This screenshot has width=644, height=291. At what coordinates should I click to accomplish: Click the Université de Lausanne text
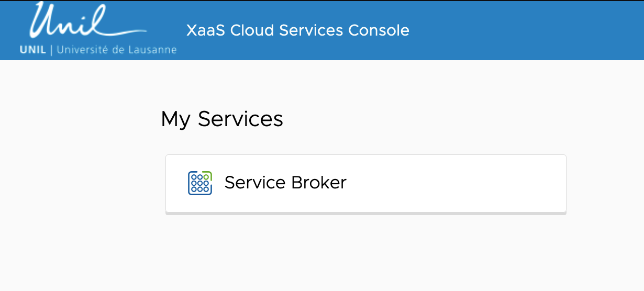[x=116, y=50]
